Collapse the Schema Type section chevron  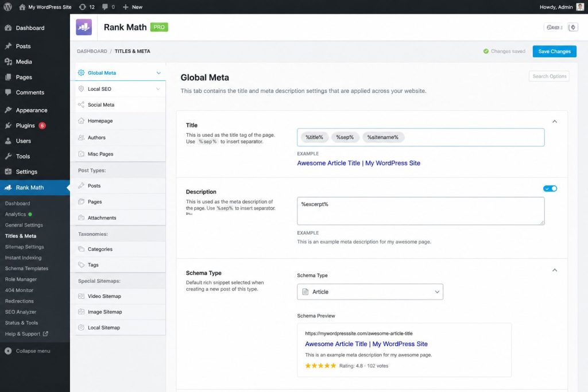[x=555, y=270]
